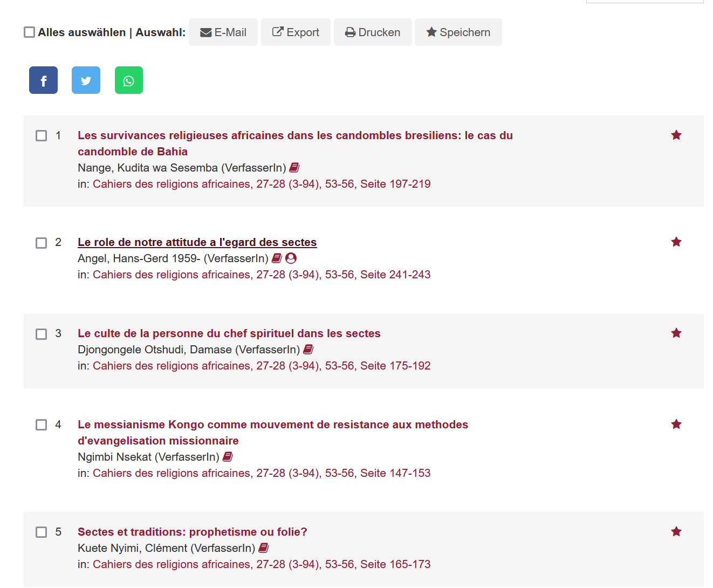The width and height of the screenshot is (713, 588).
Task: Star result 1 about candombles bresiliens
Action: pos(676,135)
